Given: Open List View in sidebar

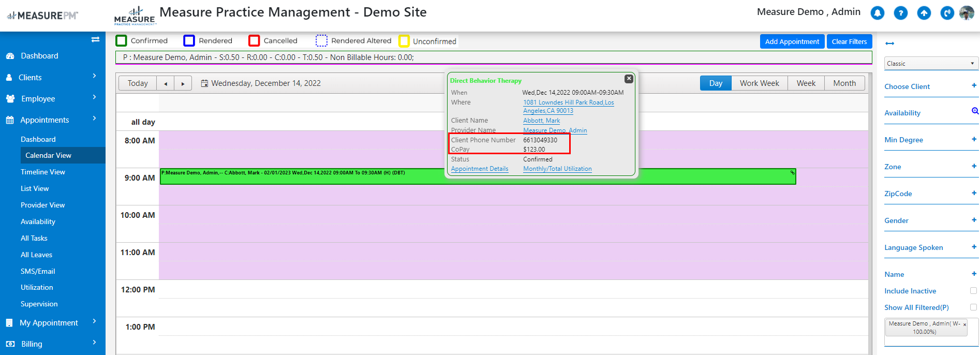Looking at the screenshot, I should click(35, 188).
